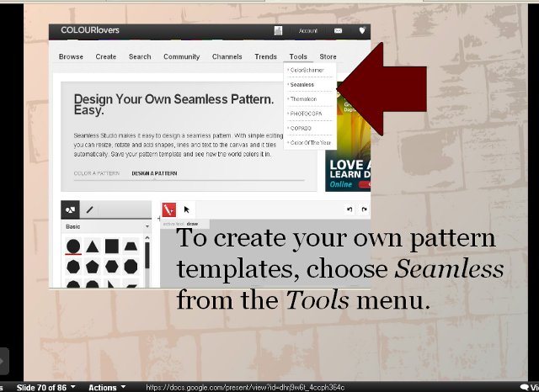Click the undo arrow icon
The height and width of the screenshot is (392, 539).
[x=350, y=209]
